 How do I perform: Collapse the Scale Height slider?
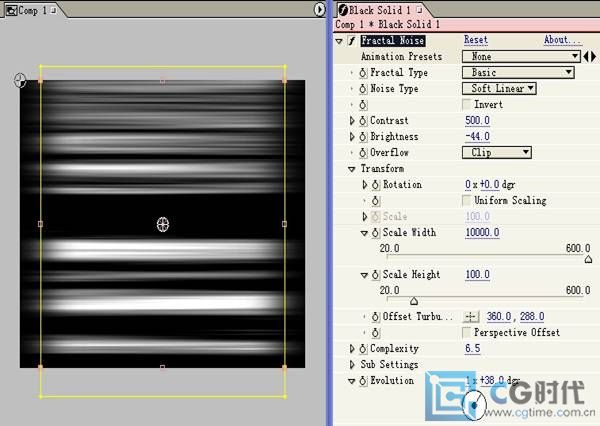coord(364,275)
